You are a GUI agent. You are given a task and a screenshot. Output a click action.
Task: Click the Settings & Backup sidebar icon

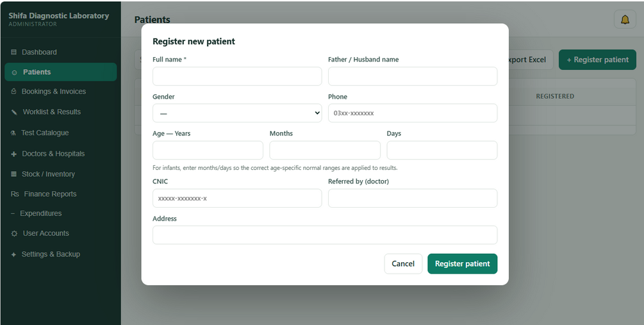tap(13, 254)
